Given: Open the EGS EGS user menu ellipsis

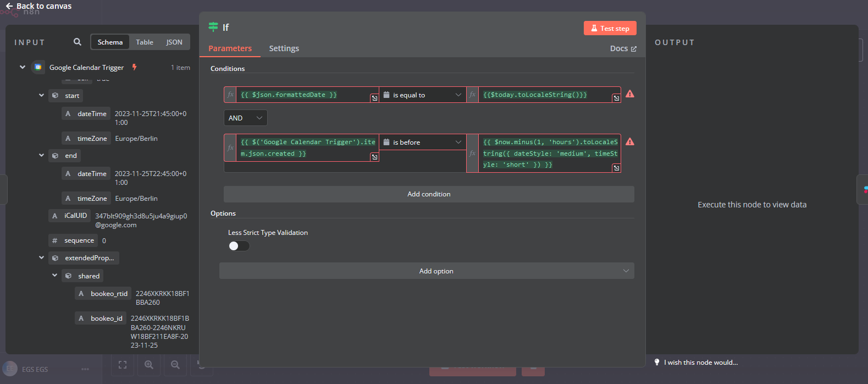Looking at the screenshot, I should point(85,369).
